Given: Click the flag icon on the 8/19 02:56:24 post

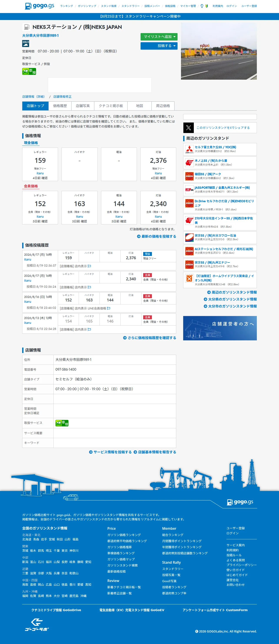Looking at the screenshot, I should pyautogui.click(x=89, y=288).
